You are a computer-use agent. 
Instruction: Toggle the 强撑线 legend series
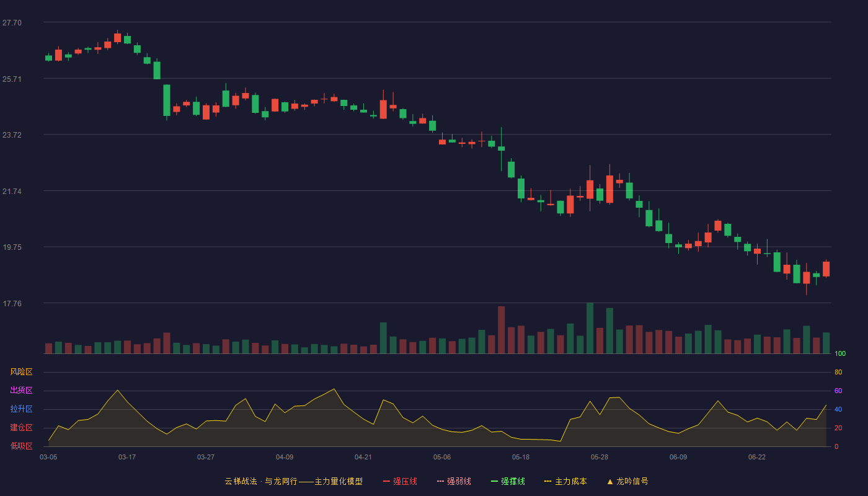coord(508,481)
